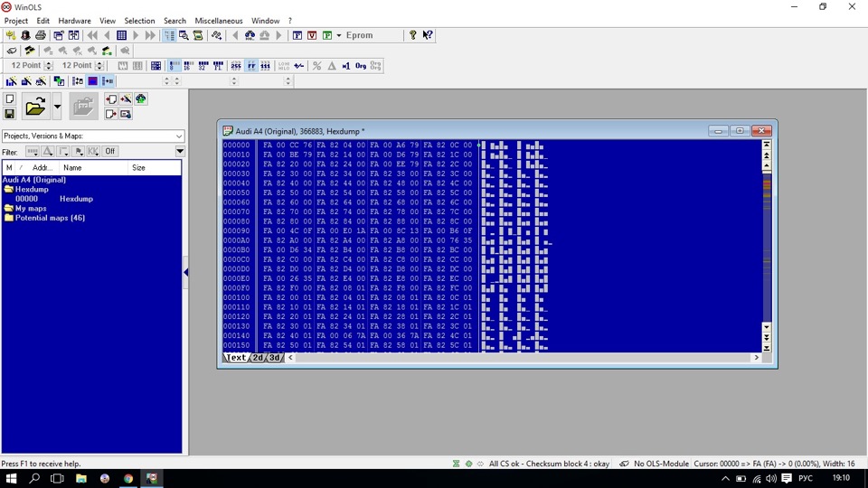Increase the first 12 Point font size stepper
Screen dimensions: 868x488
click(48, 63)
